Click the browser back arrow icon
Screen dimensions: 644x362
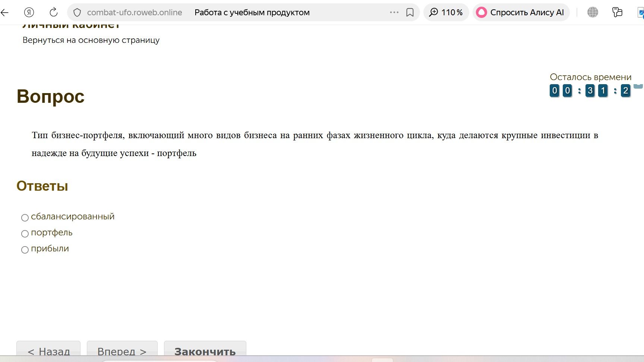(x=4, y=12)
